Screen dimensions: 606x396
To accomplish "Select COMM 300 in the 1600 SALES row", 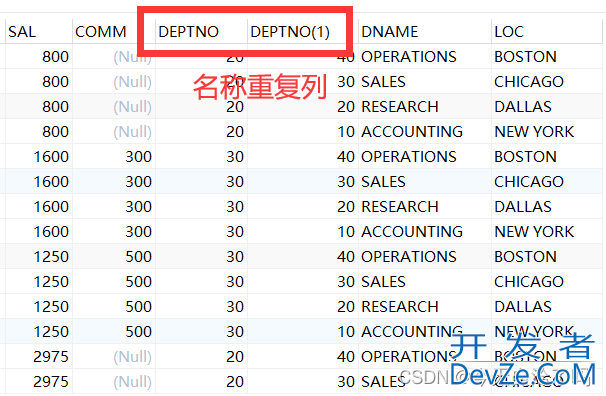I will click(x=138, y=182).
